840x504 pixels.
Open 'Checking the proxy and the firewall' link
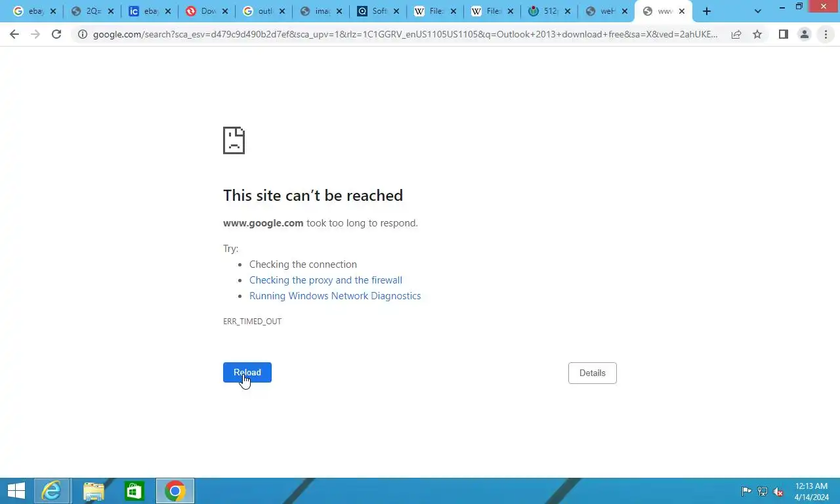pyautogui.click(x=325, y=280)
